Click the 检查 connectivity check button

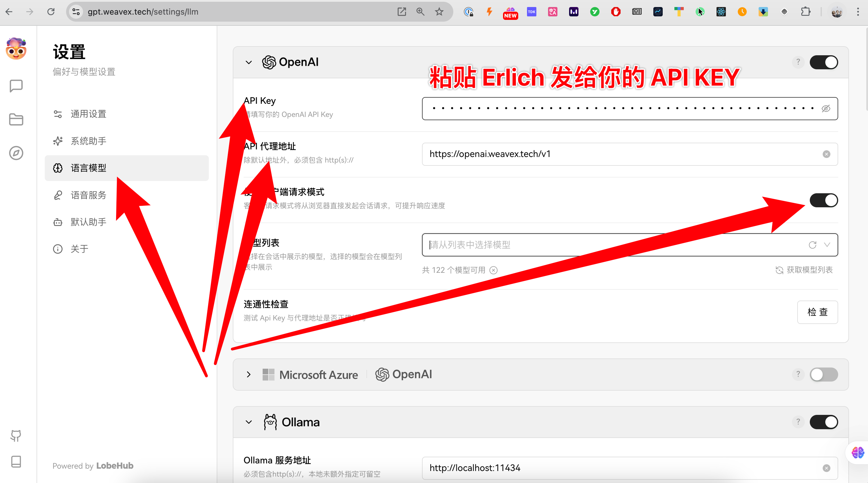[817, 312]
